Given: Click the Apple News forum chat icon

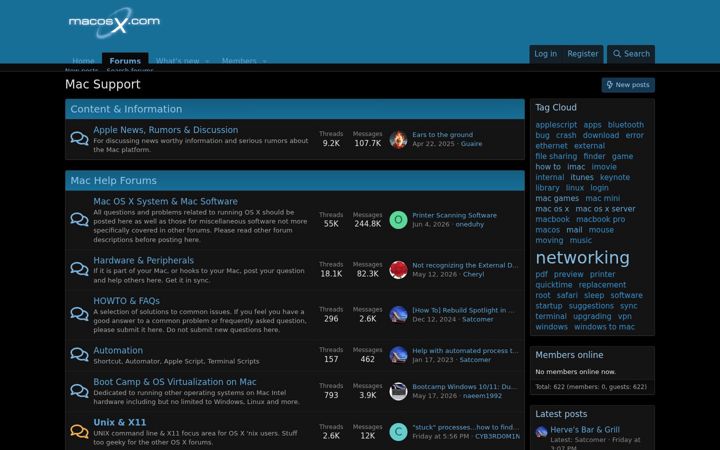Looking at the screenshot, I should tap(79, 138).
